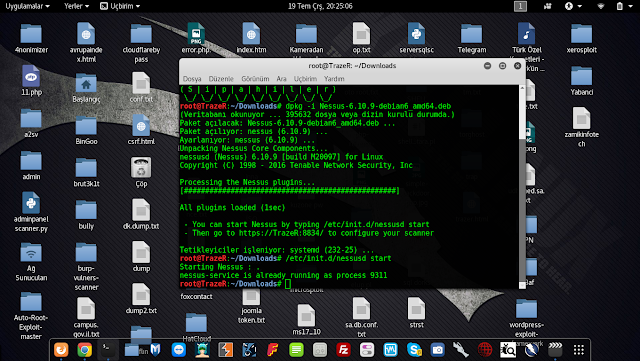Expand the Uçbirim app menu in top bar
This screenshot has width=640, height=361.
120,6
